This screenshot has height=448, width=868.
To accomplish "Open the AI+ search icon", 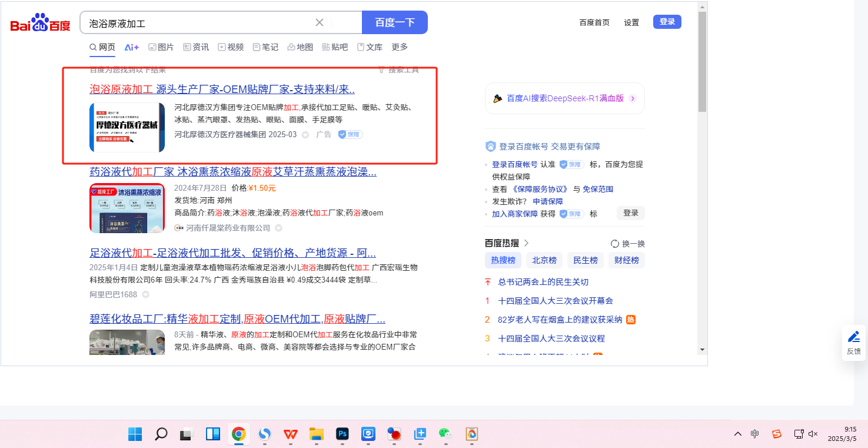I will (132, 47).
